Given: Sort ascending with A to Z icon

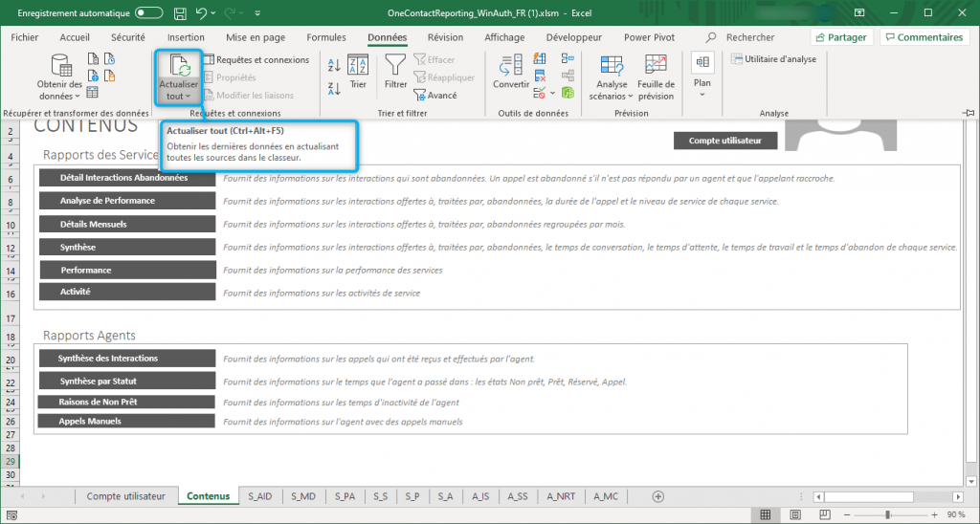Looking at the screenshot, I should pos(334,64).
